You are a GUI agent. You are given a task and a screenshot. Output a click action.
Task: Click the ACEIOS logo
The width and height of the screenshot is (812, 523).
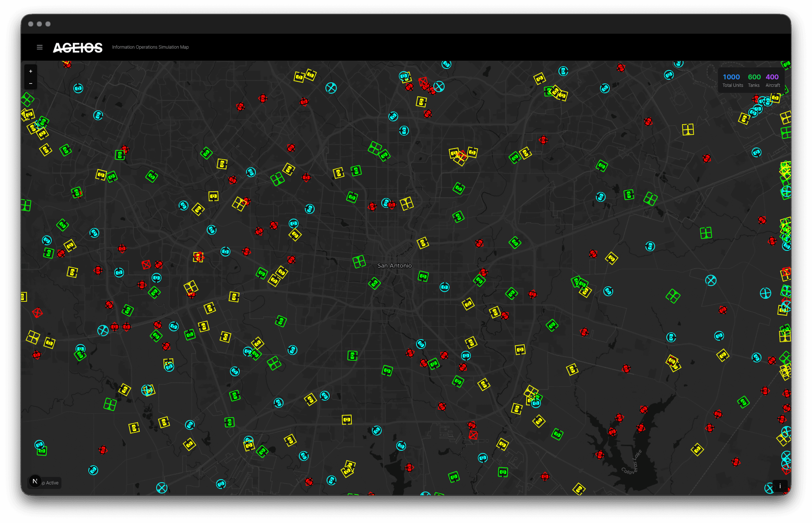tap(78, 48)
